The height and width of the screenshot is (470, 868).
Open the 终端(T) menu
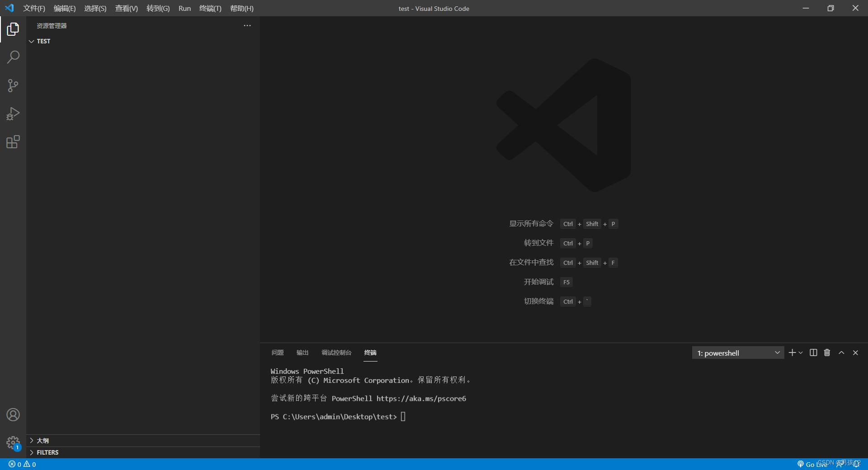click(210, 9)
